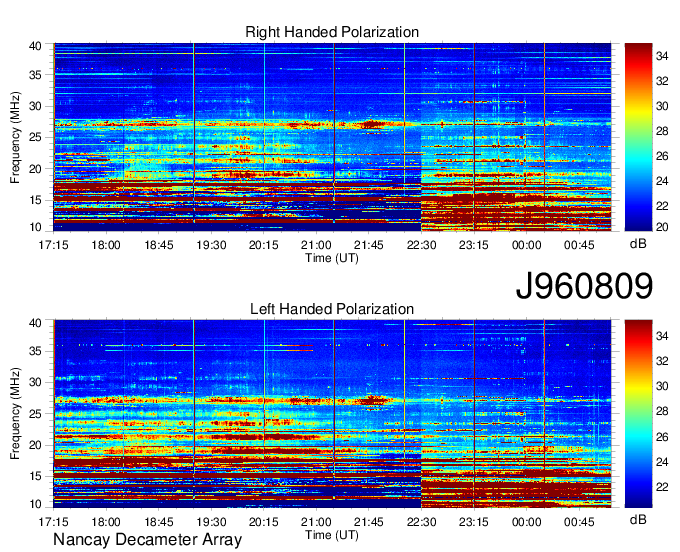Click 35 MHz frequency tick on Right Handed plot

36,75
